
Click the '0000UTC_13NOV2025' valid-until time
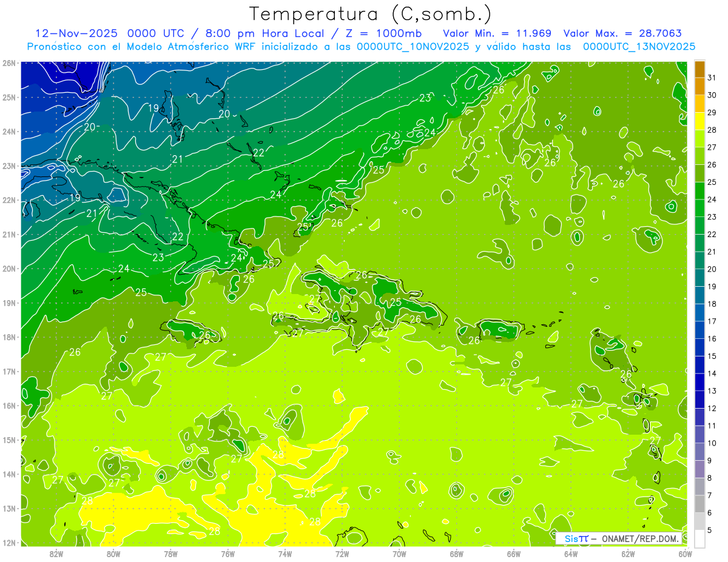click(639, 46)
